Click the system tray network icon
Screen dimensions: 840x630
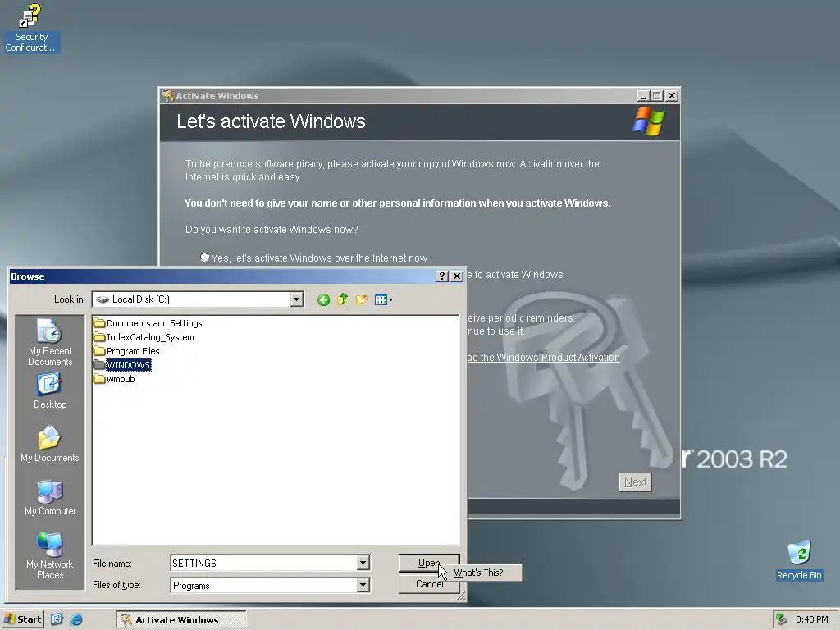coord(782,619)
